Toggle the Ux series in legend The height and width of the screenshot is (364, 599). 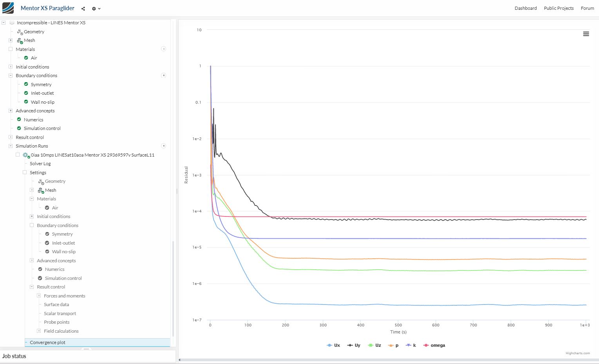click(333, 345)
